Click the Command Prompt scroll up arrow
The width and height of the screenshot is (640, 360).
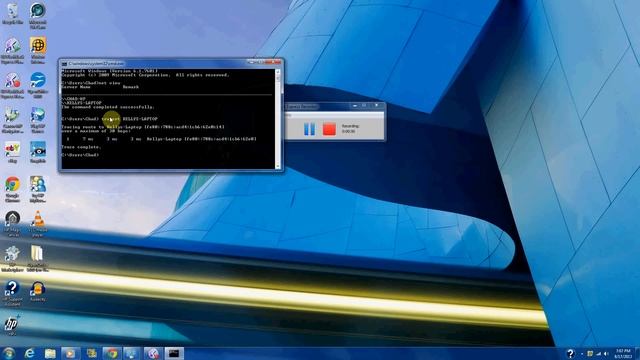coord(278,72)
